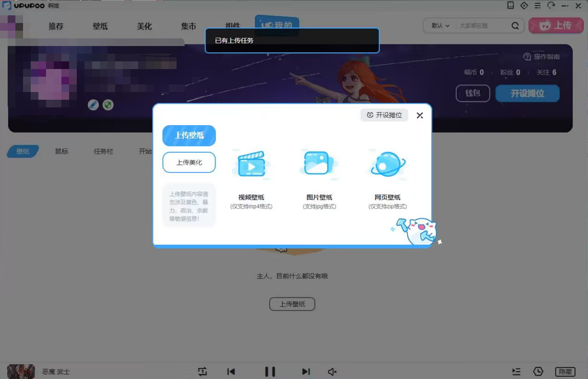Click the 开设摊位 button in the dialog

384,115
